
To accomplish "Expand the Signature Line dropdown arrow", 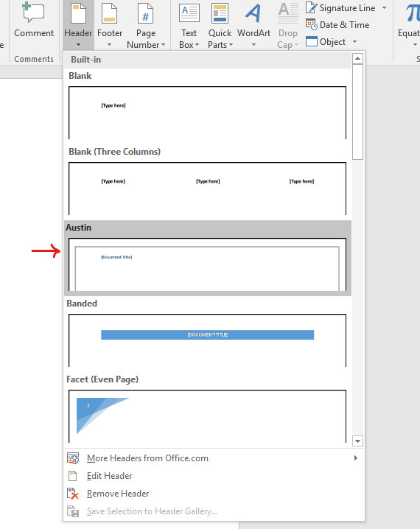I will (x=384, y=7).
